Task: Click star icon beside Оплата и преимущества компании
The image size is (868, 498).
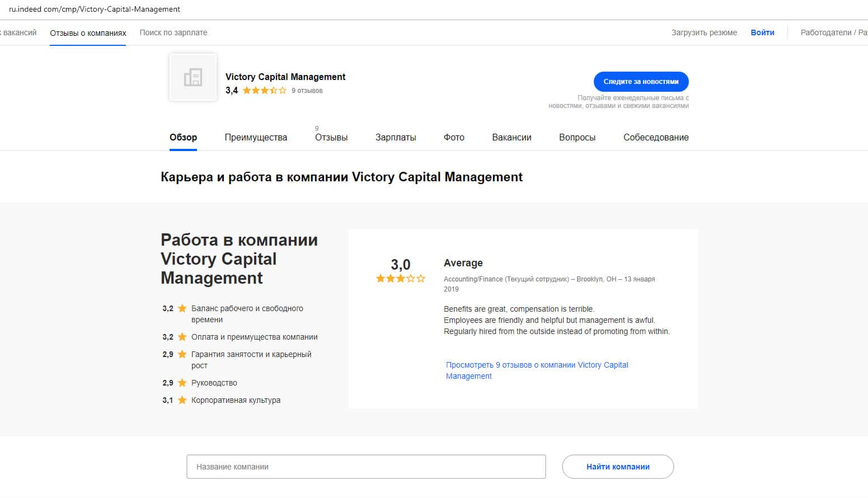Action: pyautogui.click(x=182, y=337)
